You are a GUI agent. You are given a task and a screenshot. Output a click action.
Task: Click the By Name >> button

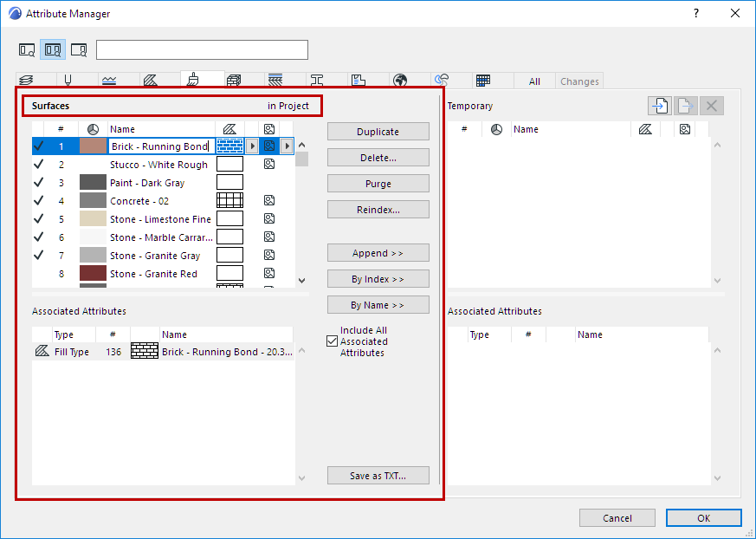pyautogui.click(x=378, y=305)
